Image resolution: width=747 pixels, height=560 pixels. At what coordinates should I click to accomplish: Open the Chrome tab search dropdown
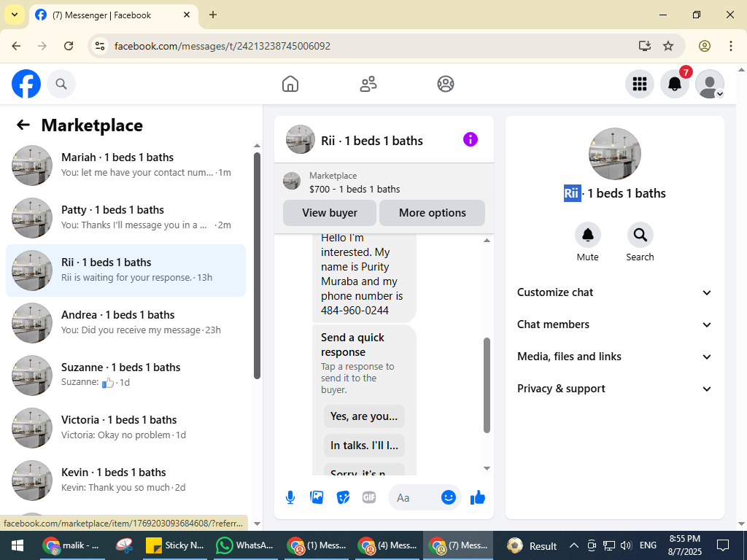pyautogui.click(x=15, y=15)
